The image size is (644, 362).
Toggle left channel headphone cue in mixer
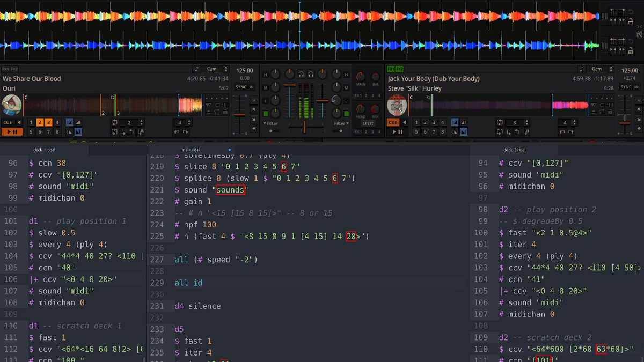[x=302, y=74]
